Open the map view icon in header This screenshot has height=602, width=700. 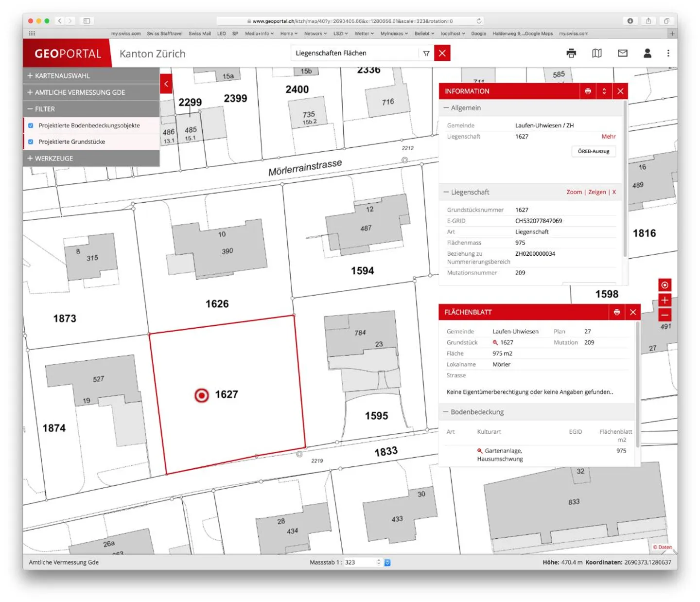(596, 53)
